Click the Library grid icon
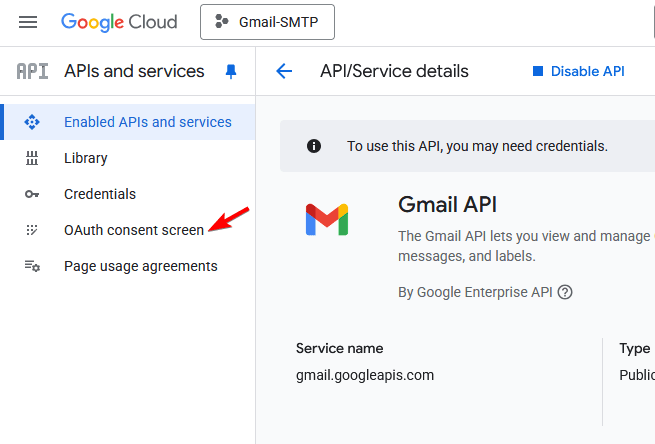This screenshot has width=655, height=444. tap(32, 158)
